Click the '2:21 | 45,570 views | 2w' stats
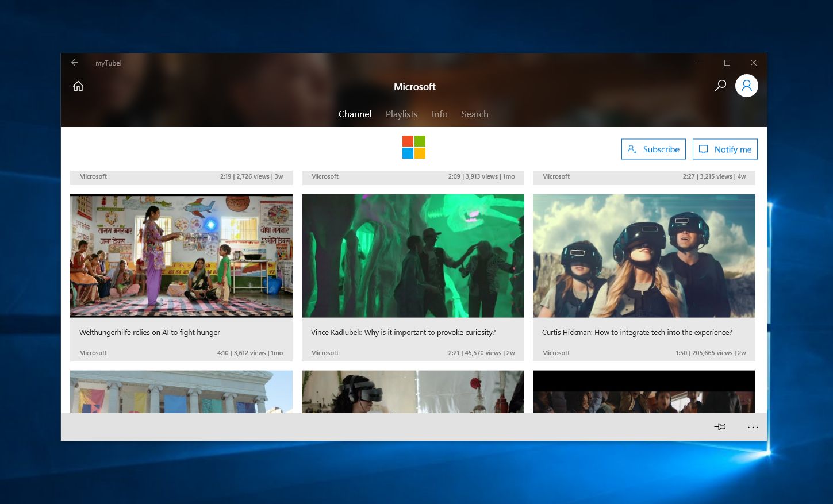833x504 pixels. (482, 353)
